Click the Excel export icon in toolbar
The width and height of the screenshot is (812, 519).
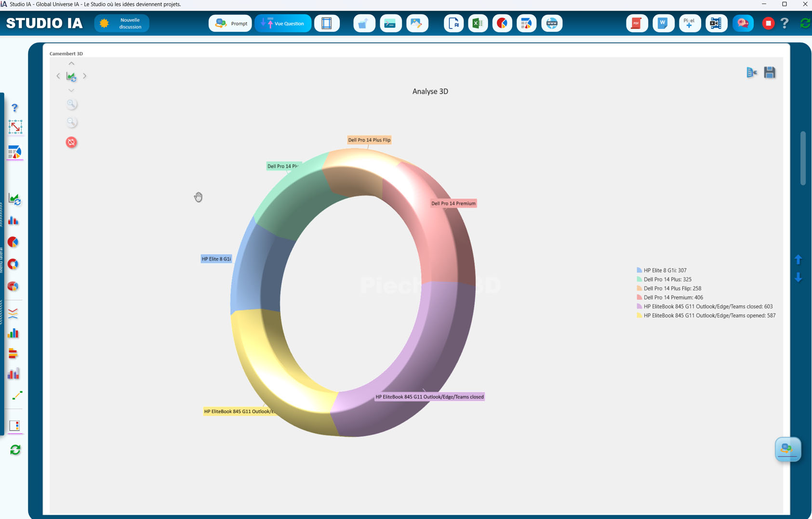point(478,23)
